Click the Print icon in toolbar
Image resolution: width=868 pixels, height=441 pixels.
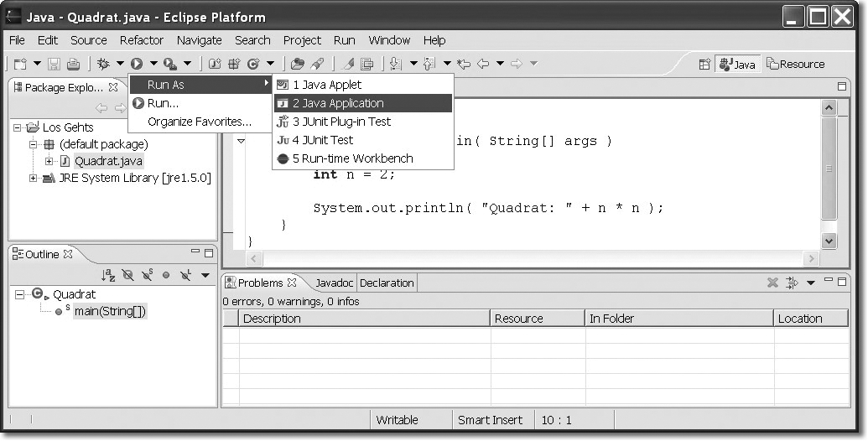73,64
